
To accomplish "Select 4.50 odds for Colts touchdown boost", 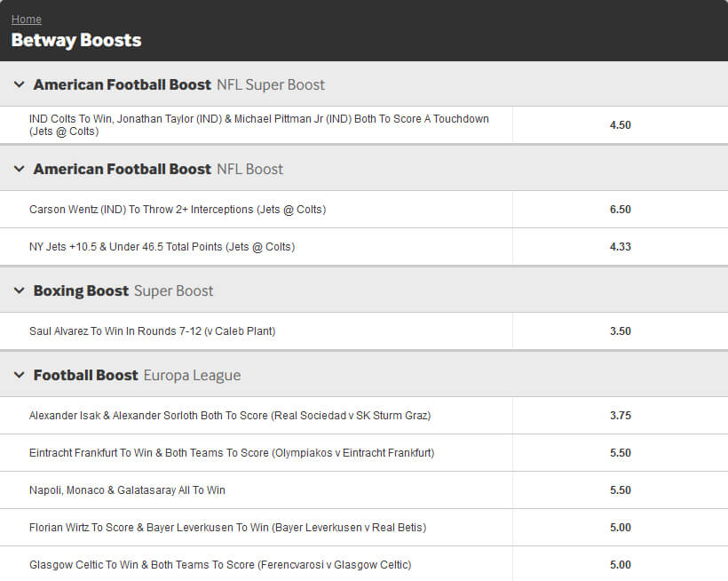I will click(x=621, y=125).
